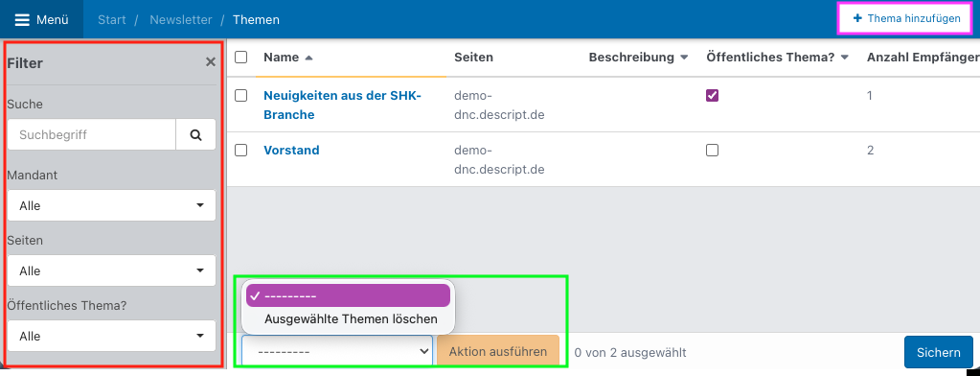Toggle the select-all checkbox in header
980x376 pixels.
click(x=240, y=57)
